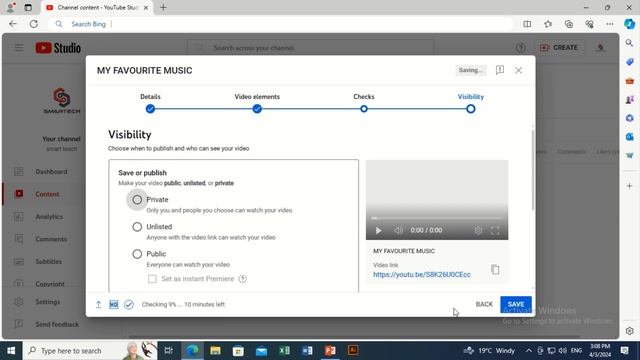Go to the Checks step
Screen dimensions: 640x360
pos(364,109)
